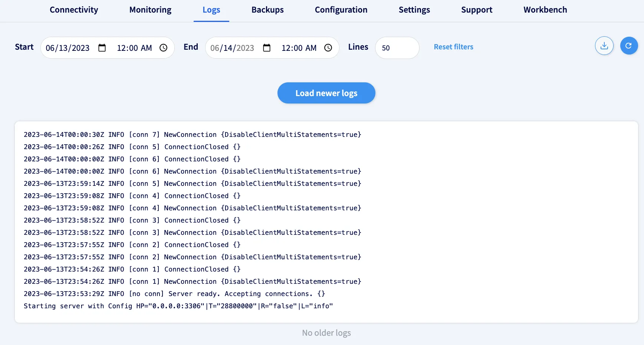
Task: Click the End time field showing 12:00 AM
Action: (299, 48)
